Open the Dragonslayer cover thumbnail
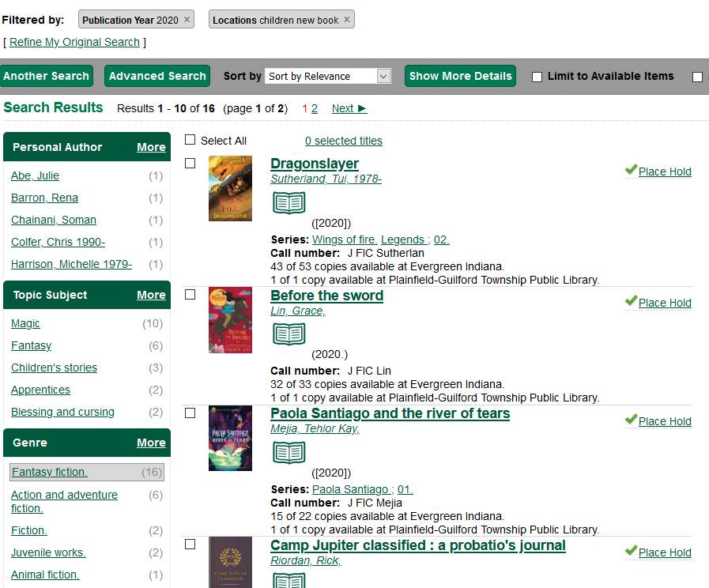The image size is (709, 588). tap(230, 188)
